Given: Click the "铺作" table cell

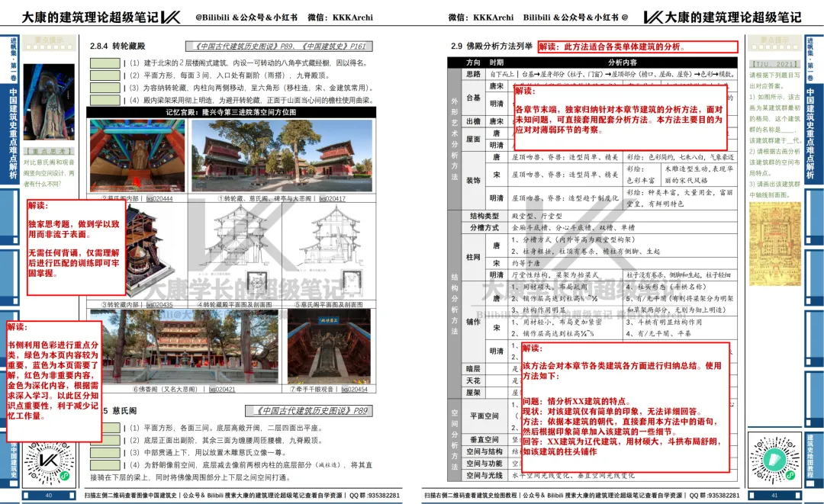Looking at the screenshot, I should (473, 322).
